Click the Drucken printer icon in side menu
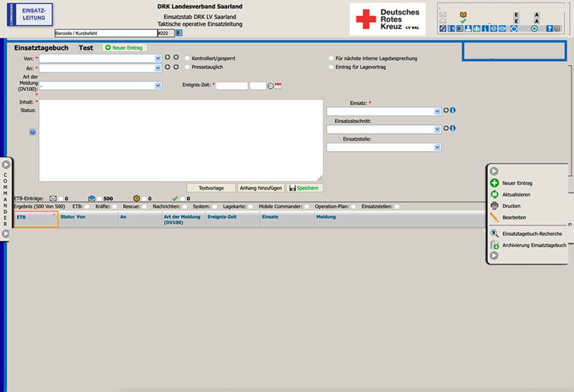 point(494,206)
